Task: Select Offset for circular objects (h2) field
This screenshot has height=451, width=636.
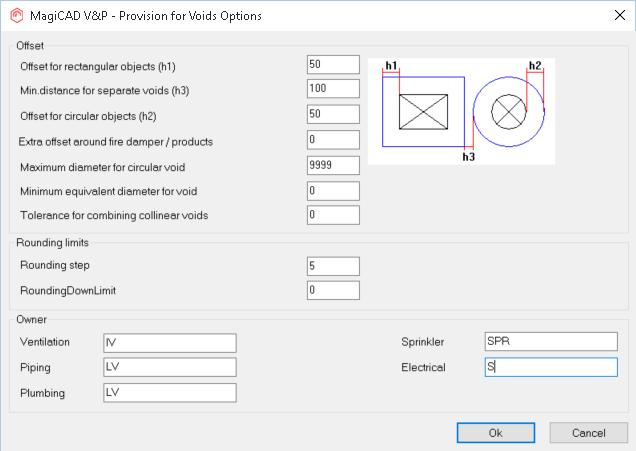Action: click(x=333, y=115)
